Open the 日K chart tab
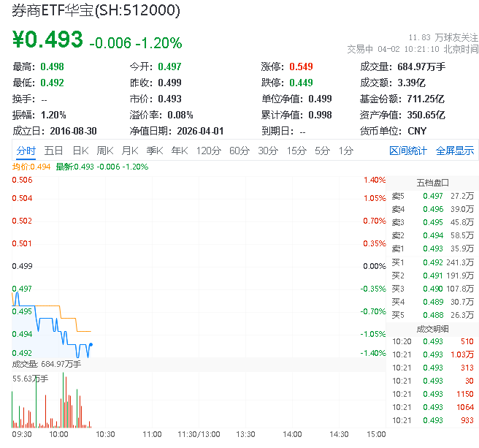The width and height of the screenshot is (479, 448). pos(80,151)
